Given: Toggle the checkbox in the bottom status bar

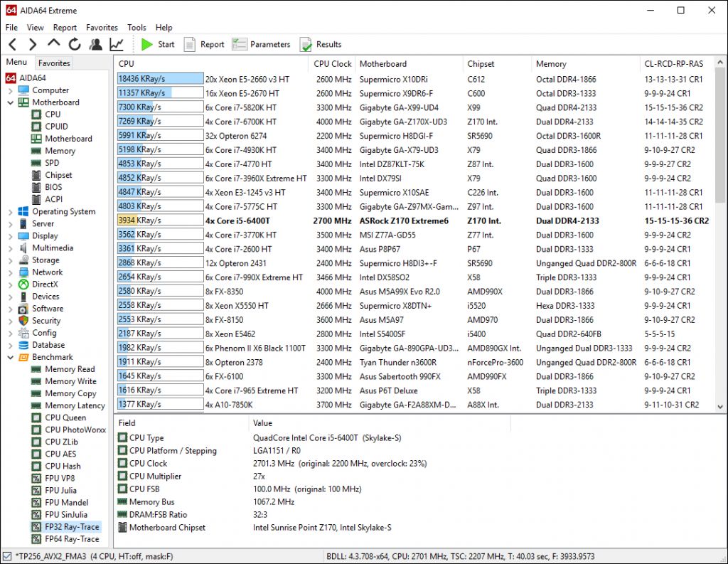Looking at the screenshot, I should [x=6, y=556].
